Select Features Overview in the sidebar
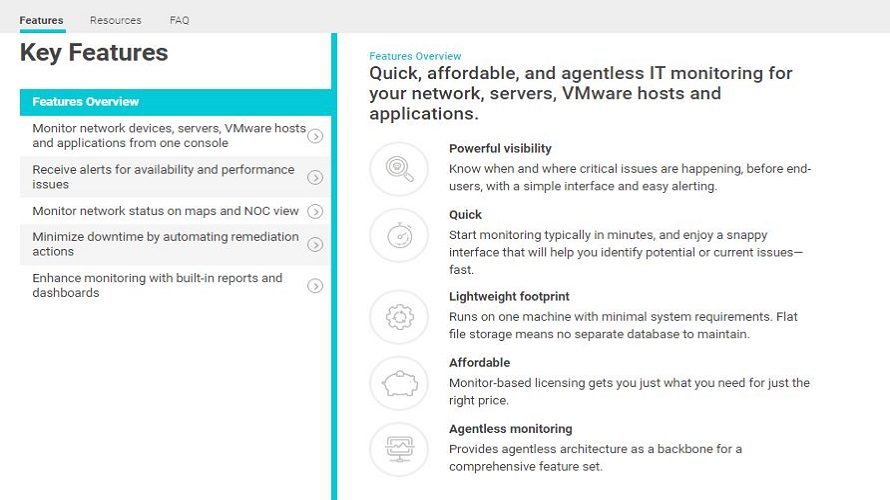Screen dimensions: 890x500 [x=86, y=102]
